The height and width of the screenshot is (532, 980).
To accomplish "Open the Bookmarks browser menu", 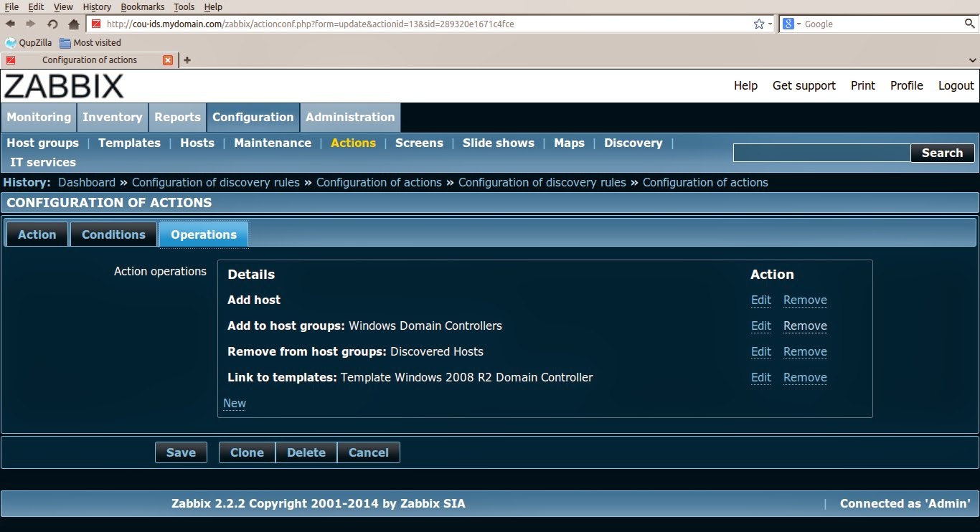I will [142, 6].
